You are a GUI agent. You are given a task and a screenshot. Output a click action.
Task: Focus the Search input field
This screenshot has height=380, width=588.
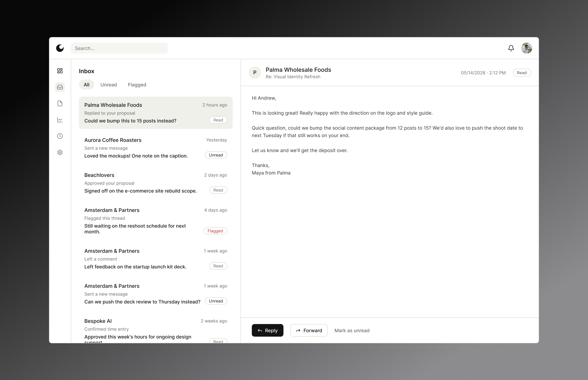point(119,48)
